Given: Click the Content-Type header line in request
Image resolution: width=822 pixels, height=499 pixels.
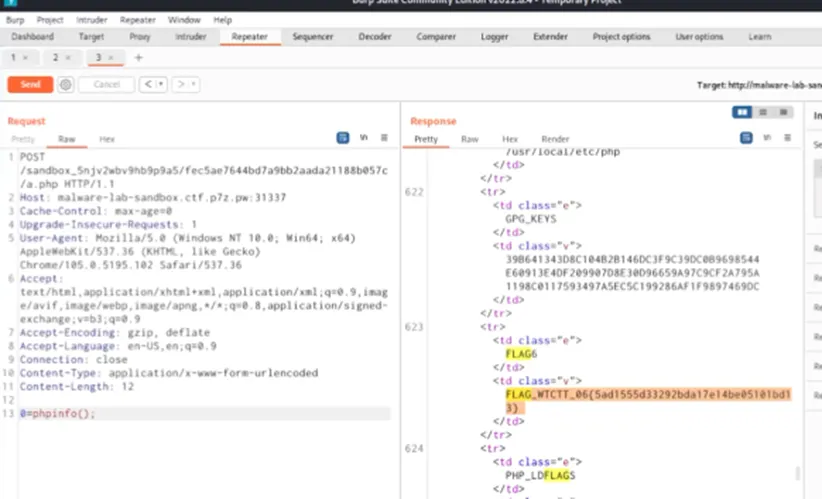Looking at the screenshot, I should click(x=169, y=373).
